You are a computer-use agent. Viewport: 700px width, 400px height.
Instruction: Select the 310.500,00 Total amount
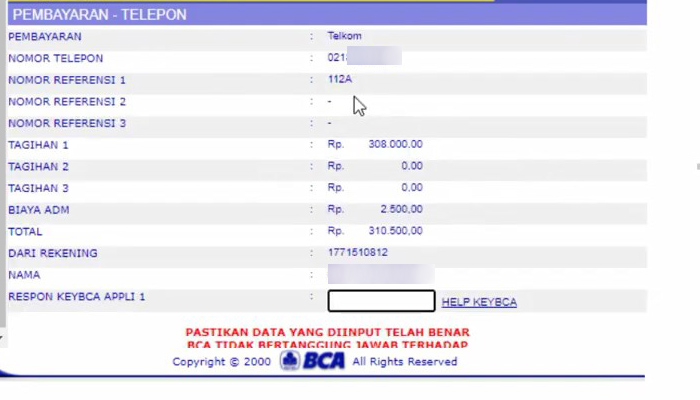tap(396, 231)
